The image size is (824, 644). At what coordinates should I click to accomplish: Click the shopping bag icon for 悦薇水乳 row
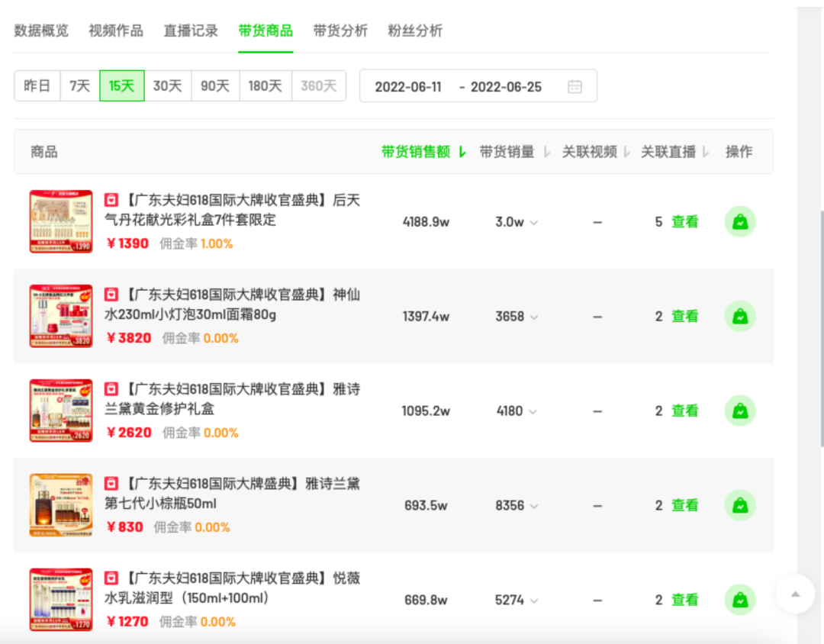[739, 600]
